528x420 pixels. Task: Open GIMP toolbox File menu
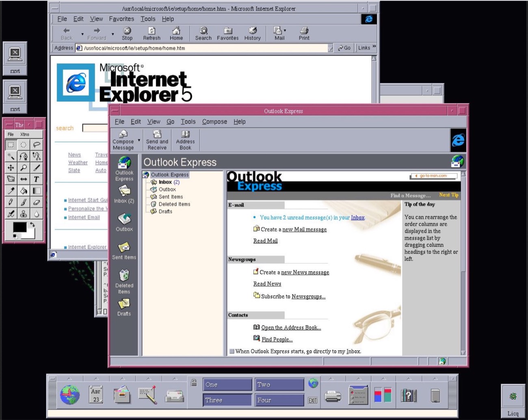coord(11,134)
